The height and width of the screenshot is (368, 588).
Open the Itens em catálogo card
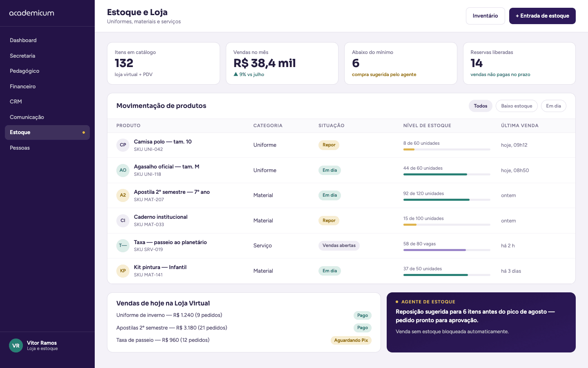pyautogui.click(x=163, y=63)
